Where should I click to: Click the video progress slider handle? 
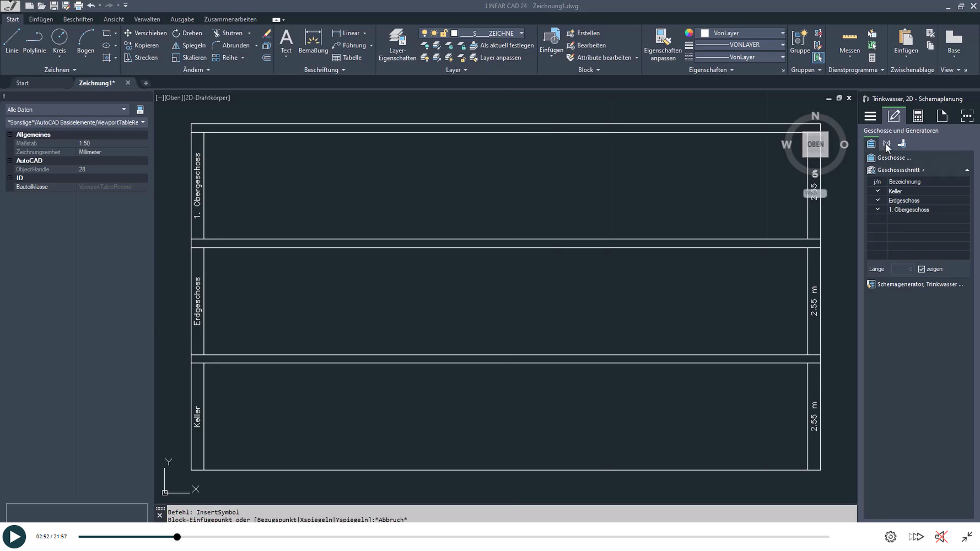[177, 537]
